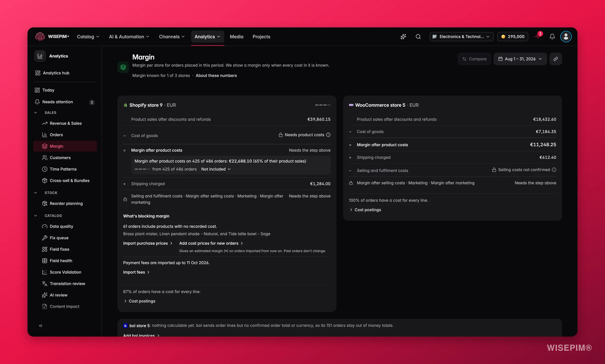
Task: Open the Electronics & Technol... workspace dropdown
Action: click(x=462, y=37)
